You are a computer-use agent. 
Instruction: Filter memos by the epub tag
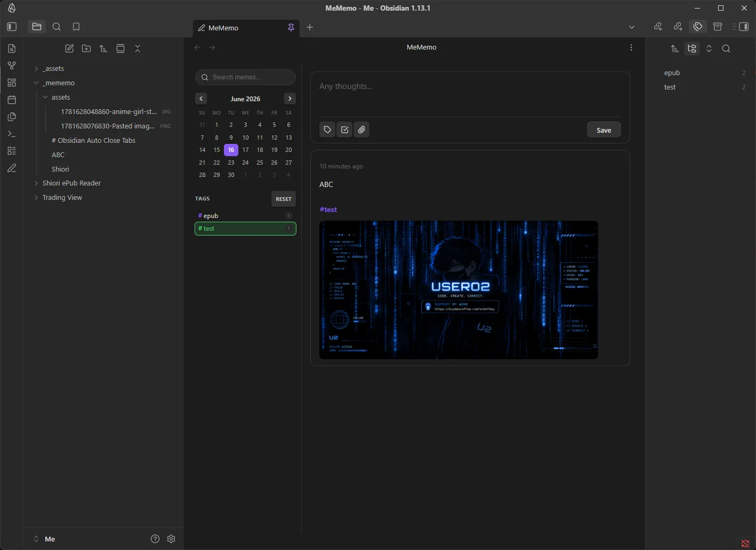245,216
